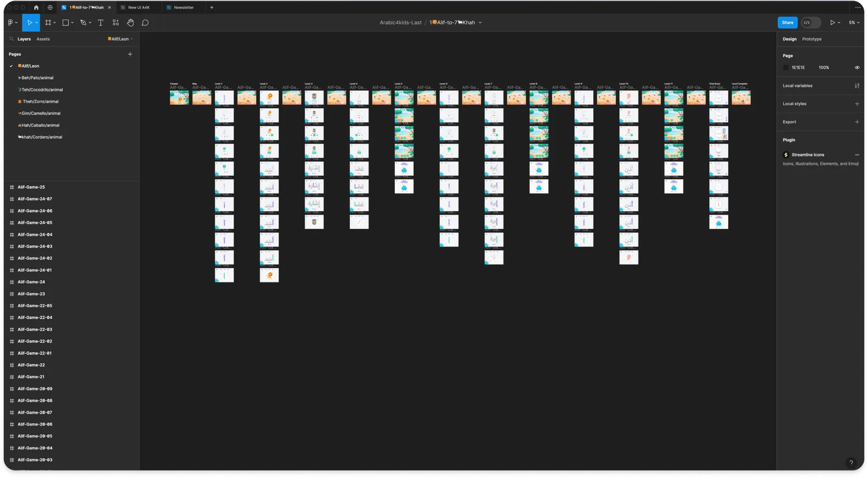This screenshot has width=868, height=477.
Task: Switch to the Assets tab
Action: [x=43, y=39]
